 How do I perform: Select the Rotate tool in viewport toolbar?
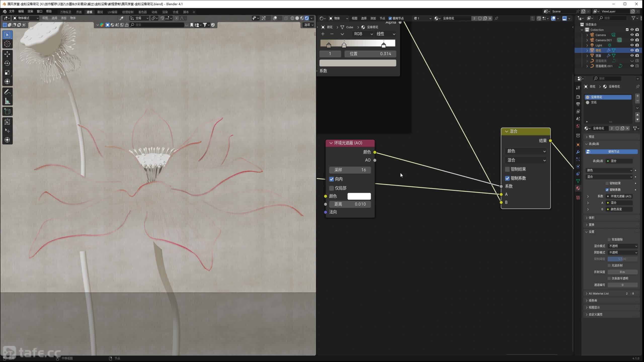[7, 63]
